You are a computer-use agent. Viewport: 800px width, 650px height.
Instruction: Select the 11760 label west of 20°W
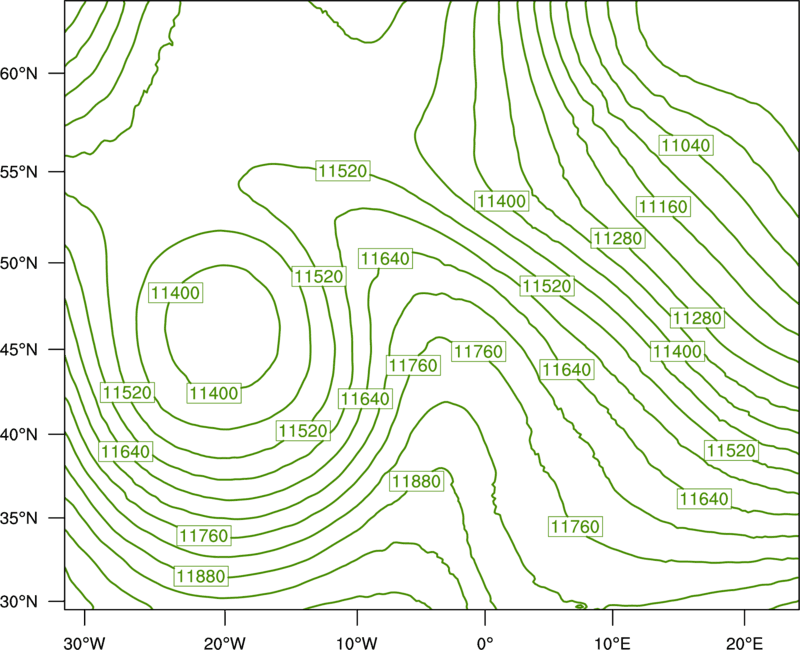coord(204,536)
